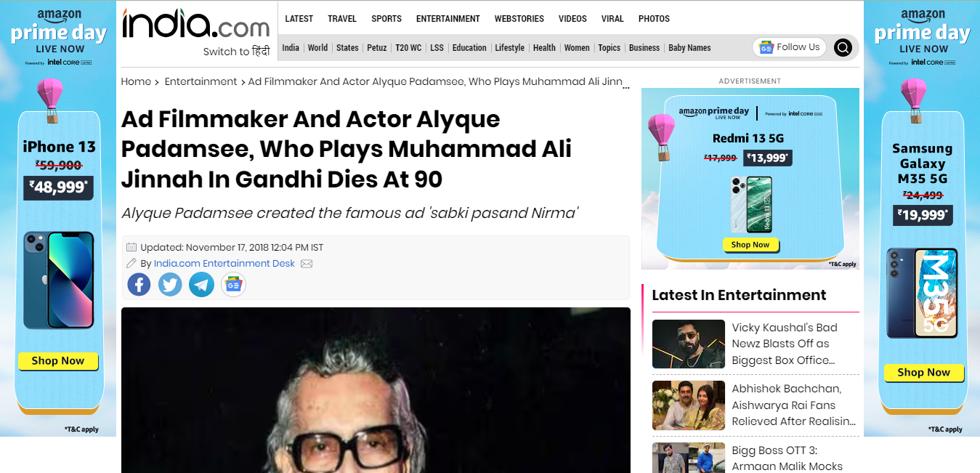
Task: Click the envelope email icon beside byline
Action: coord(307,264)
